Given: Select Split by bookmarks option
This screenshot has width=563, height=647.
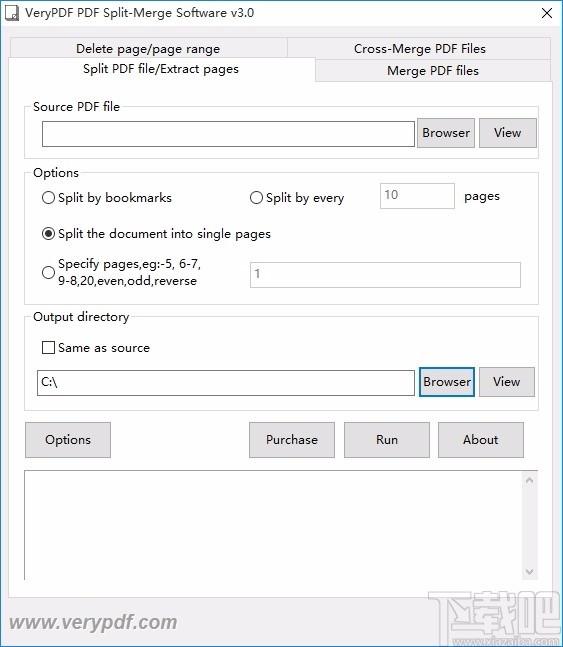Looking at the screenshot, I should 107,198.
